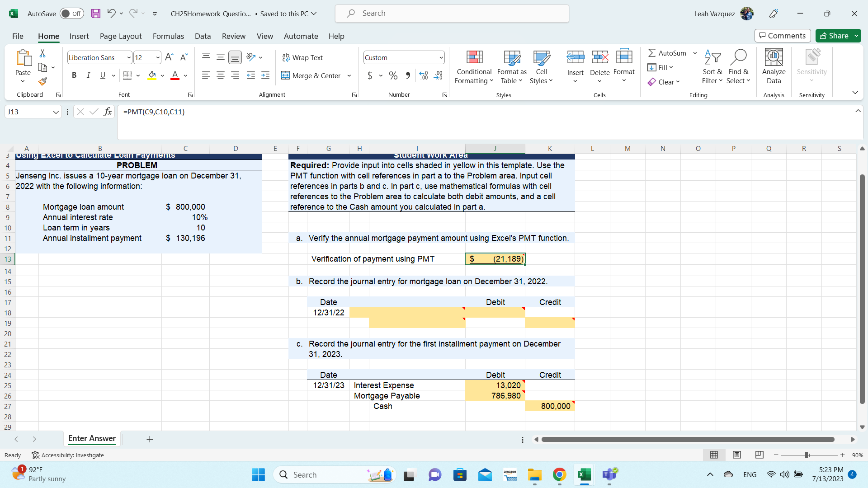Switch AutoSave toggle on
Viewport: 868px width, 488px height.
[72, 14]
